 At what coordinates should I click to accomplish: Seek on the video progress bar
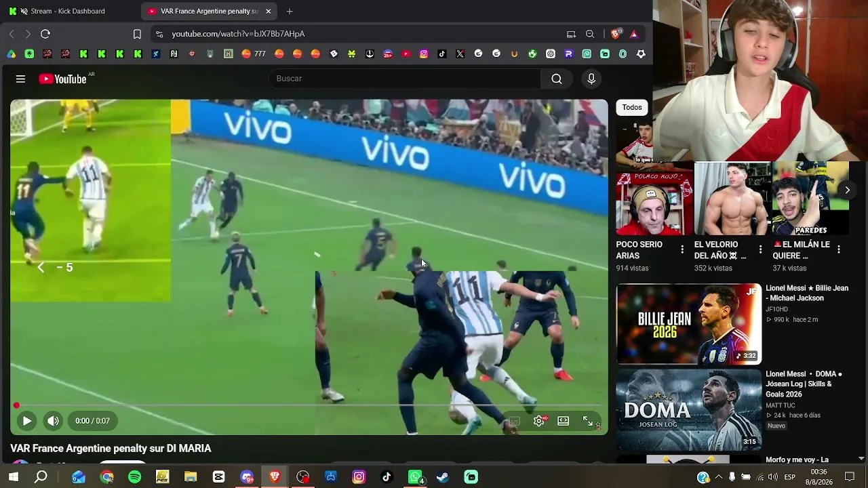[309, 405]
